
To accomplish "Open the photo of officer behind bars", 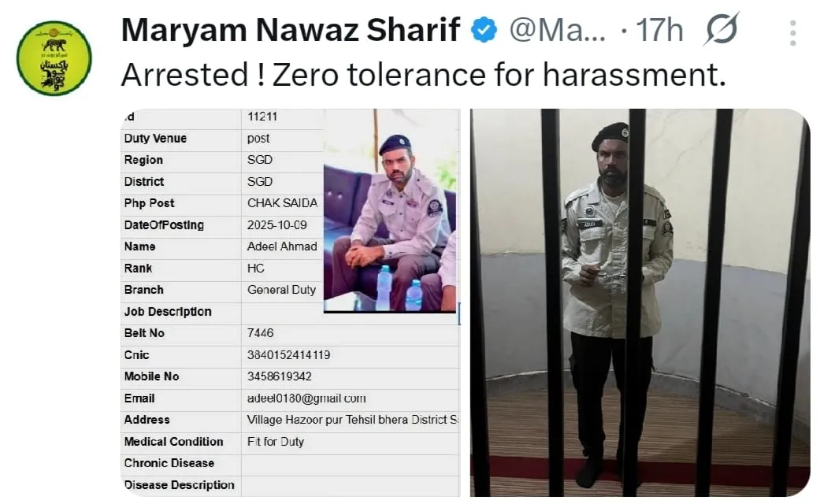I will point(640,302).
